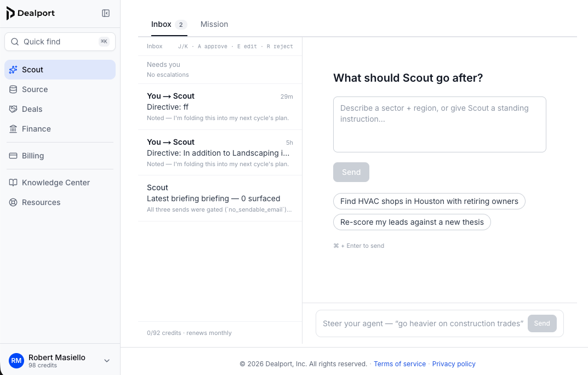Click Send next to Steer your agent

tap(542, 323)
